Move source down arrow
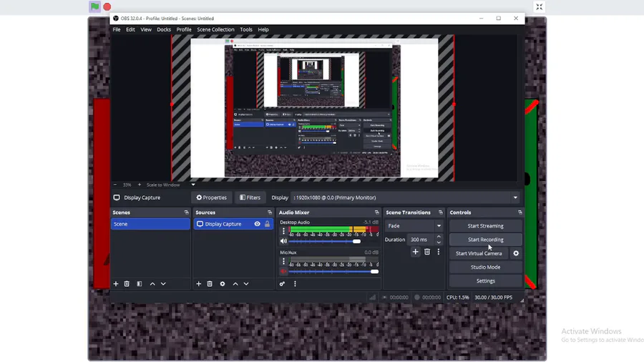 pyautogui.click(x=246, y=283)
